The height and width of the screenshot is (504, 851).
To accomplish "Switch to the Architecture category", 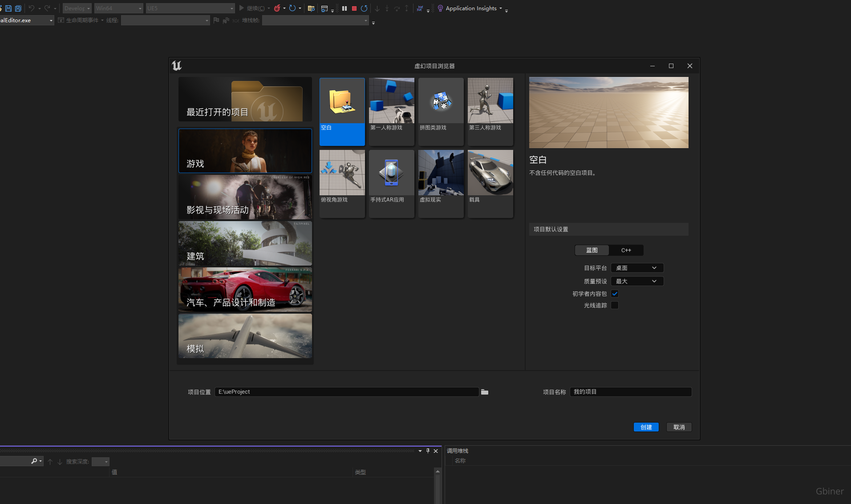I will [245, 243].
